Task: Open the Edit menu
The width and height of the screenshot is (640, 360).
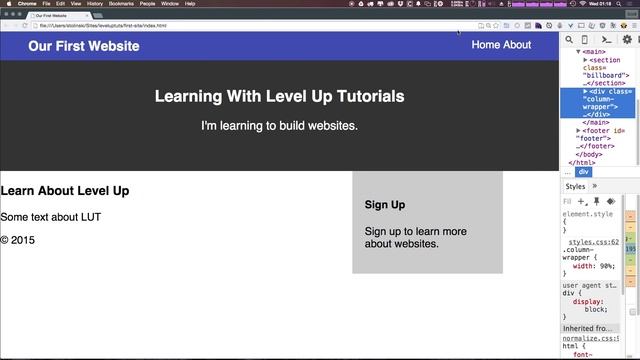Action: (60, 4)
